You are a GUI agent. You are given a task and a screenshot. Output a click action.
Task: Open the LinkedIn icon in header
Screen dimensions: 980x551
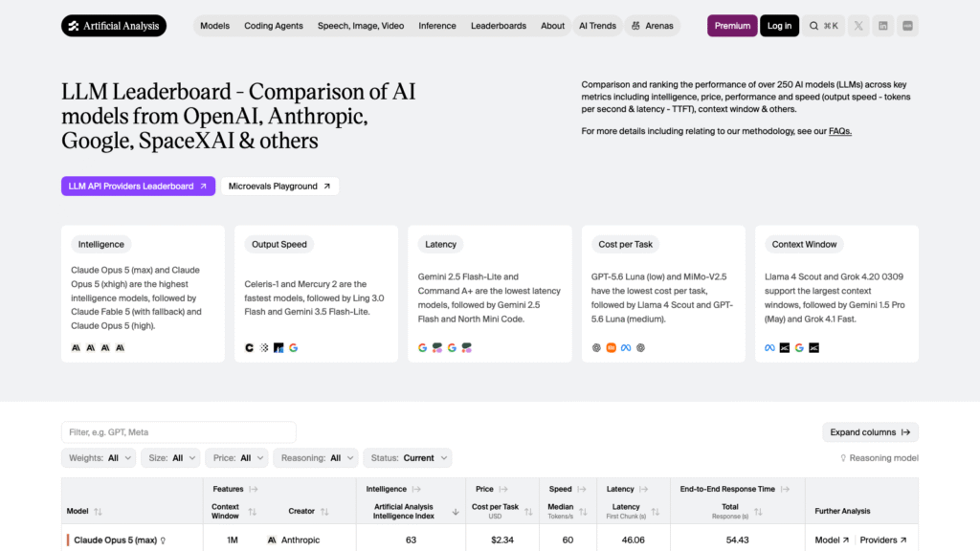pyautogui.click(x=883, y=26)
